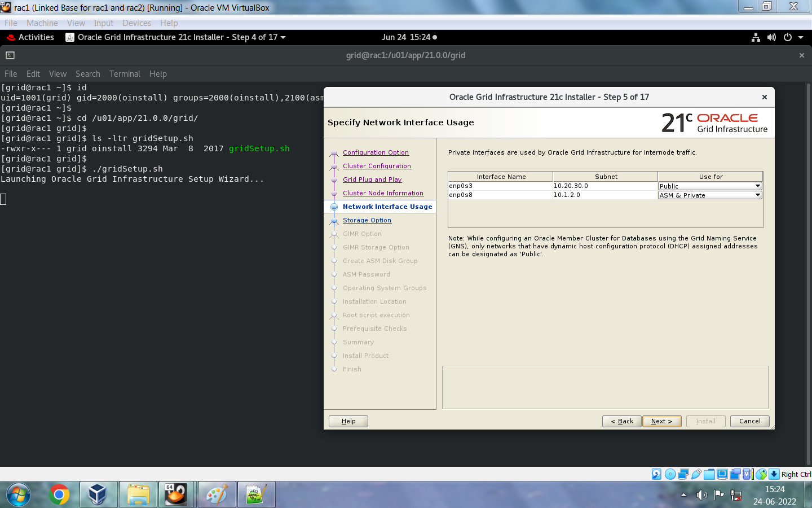812x508 pixels.
Task: Jump to Grid Plug and Play step
Action: click(372, 179)
